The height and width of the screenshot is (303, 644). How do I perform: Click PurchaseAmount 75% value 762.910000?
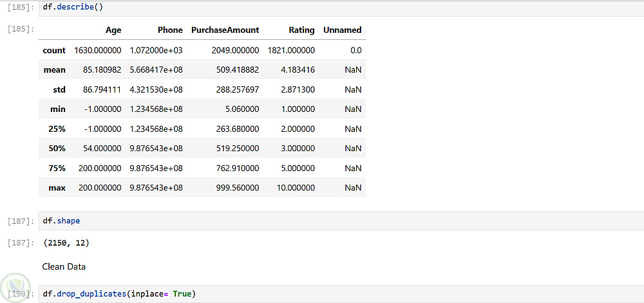[238, 169]
